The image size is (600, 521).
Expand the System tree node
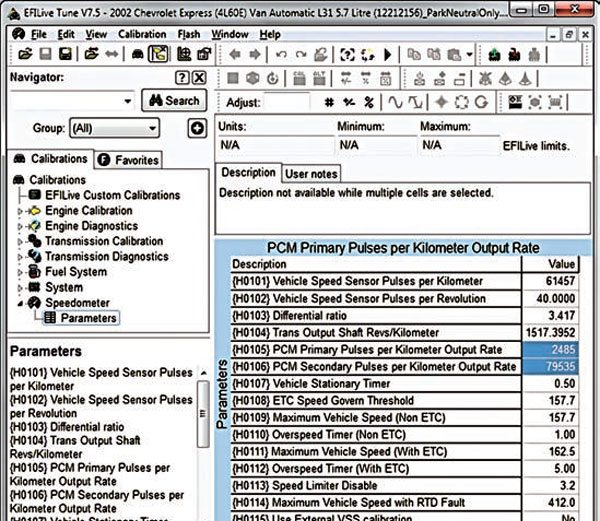pos(20,288)
